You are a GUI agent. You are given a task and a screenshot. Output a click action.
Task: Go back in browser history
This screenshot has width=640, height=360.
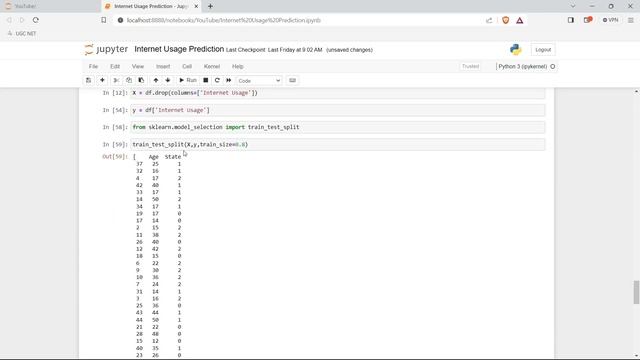(9, 20)
